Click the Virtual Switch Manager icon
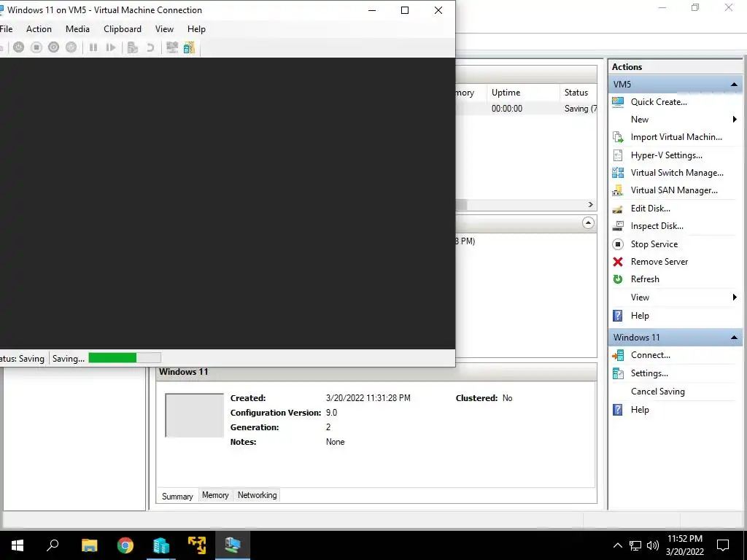This screenshot has height=560, width=747. (618, 173)
